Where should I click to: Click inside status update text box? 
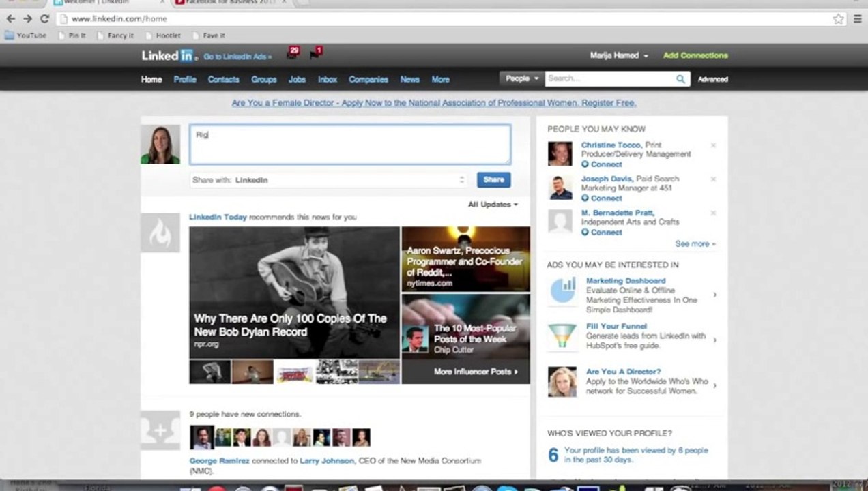tap(350, 145)
